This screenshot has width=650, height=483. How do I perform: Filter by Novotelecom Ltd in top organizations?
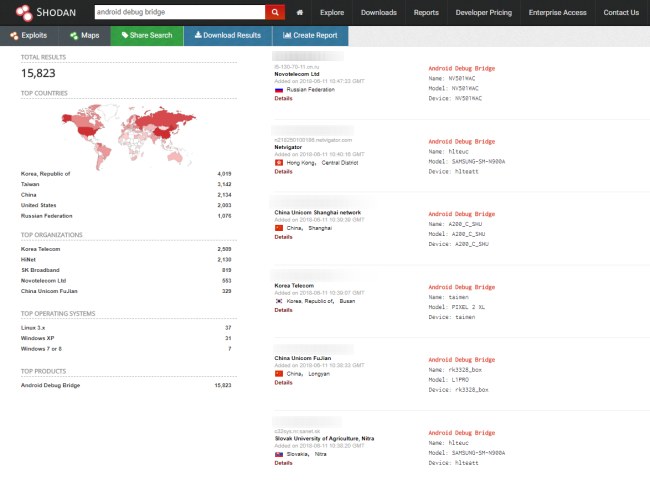[44, 281]
